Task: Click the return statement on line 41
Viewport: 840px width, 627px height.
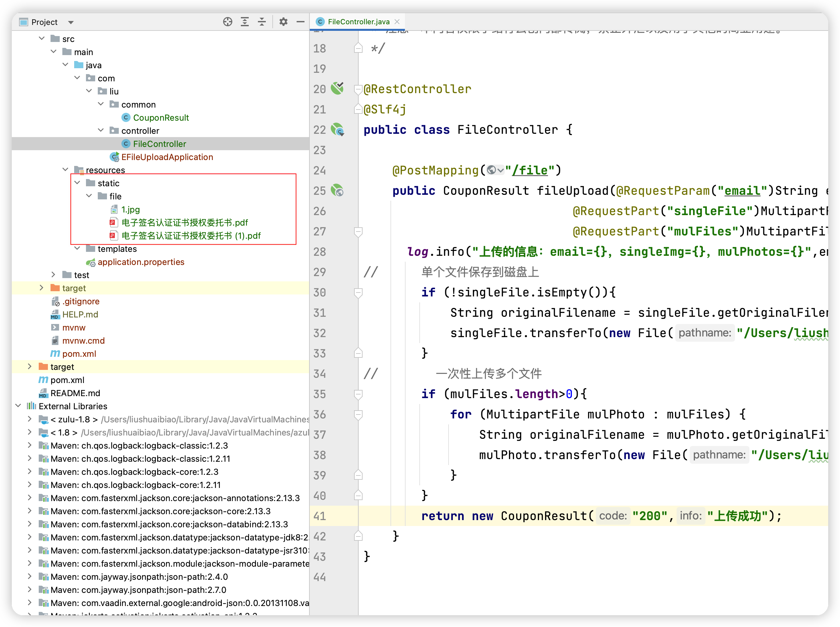Action: click(601, 516)
